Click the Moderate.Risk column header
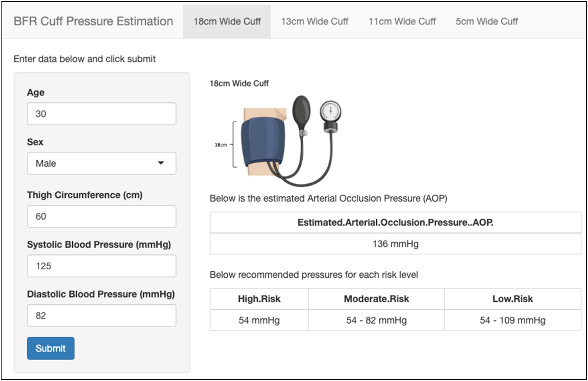The image size is (588, 381). (376, 299)
